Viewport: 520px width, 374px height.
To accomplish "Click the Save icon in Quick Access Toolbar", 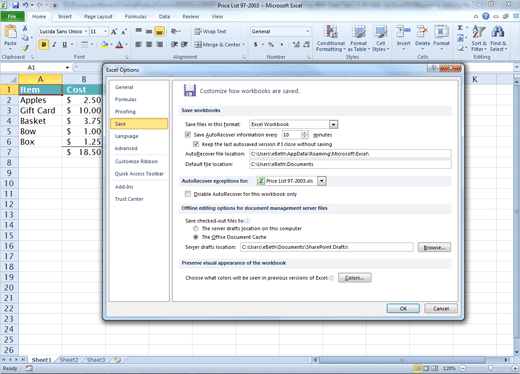I will click(x=15, y=5).
